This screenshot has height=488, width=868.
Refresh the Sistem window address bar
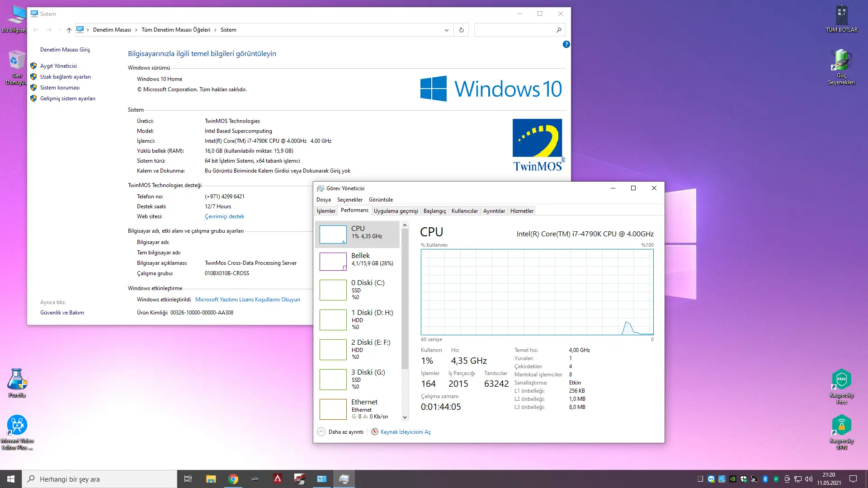[x=461, y=30]
